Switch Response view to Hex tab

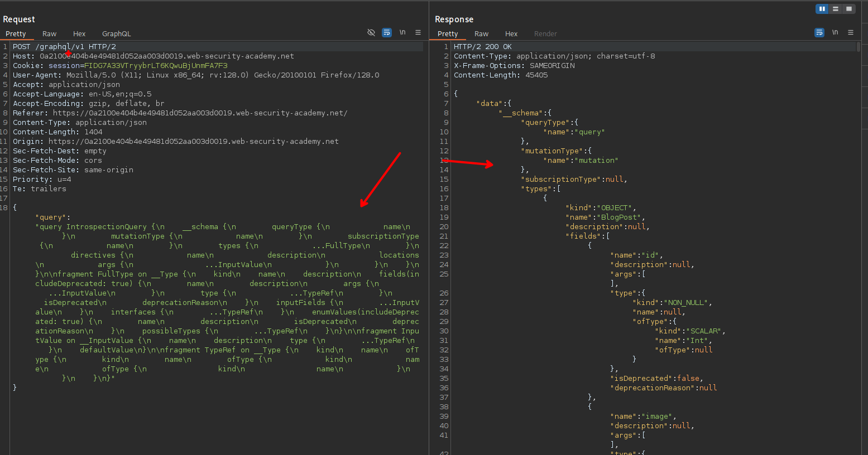pos(511,34)
